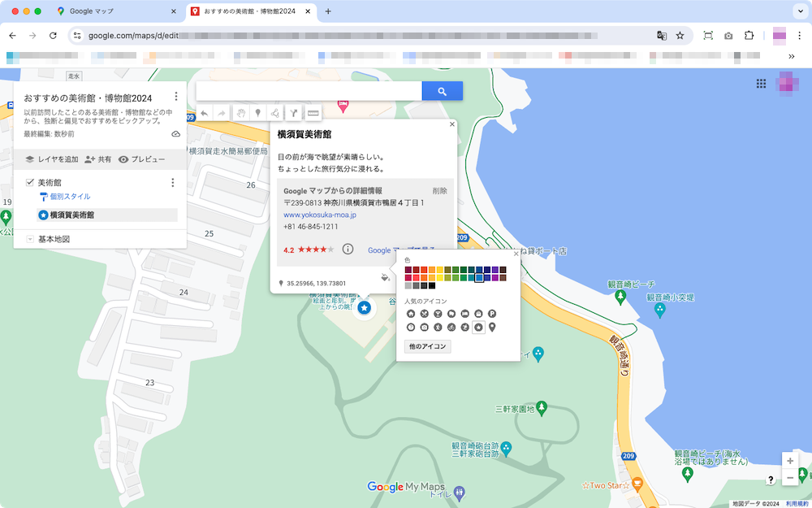Viewport: 812px width, 508px height.
Task: Select the add directions tool
Action: [x=294, y=113]
